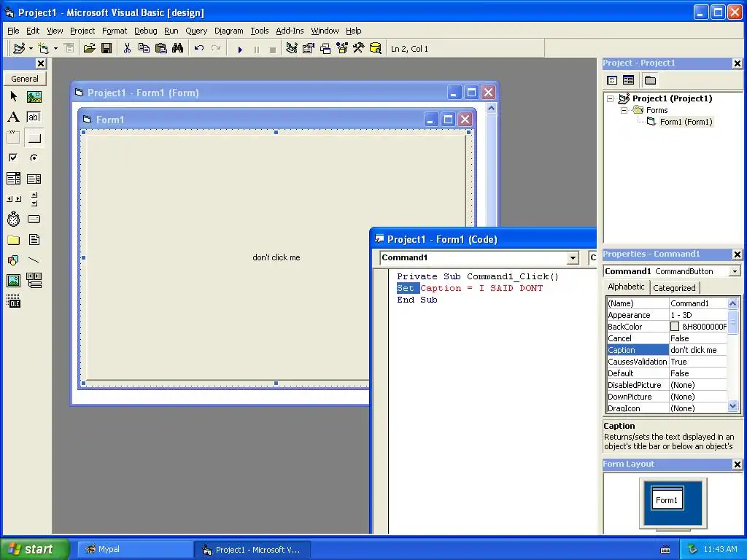Screen dimensions: 747x560
Task: Collapse the Project1 (Project1) tree node
Action: (x=611, y=98)
